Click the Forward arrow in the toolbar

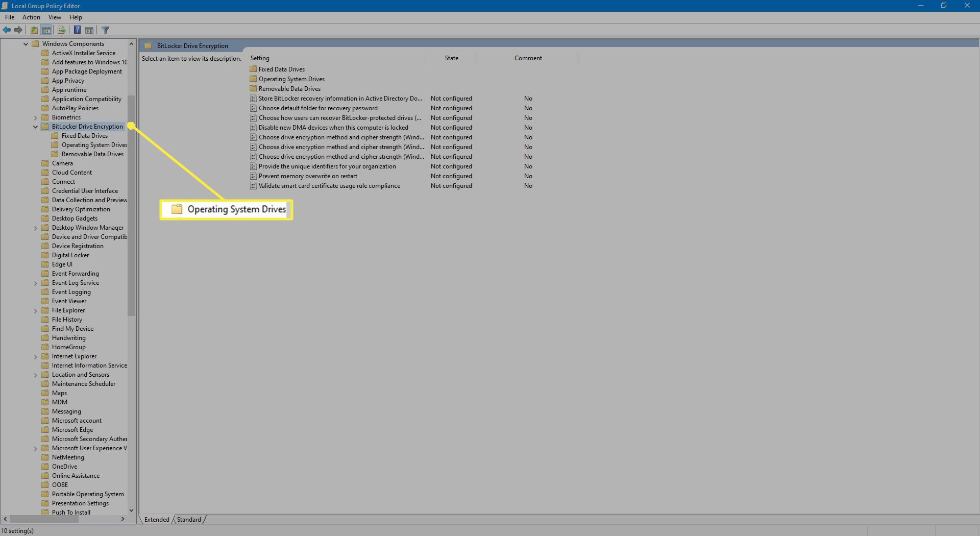[18, 30]
